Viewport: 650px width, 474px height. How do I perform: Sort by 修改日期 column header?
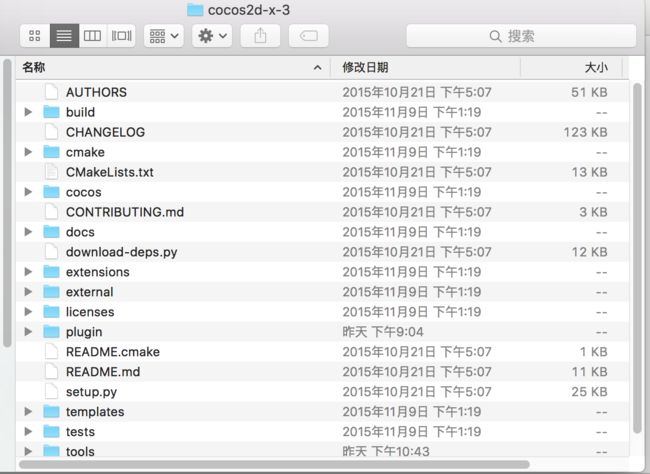(x=425, y=67)
